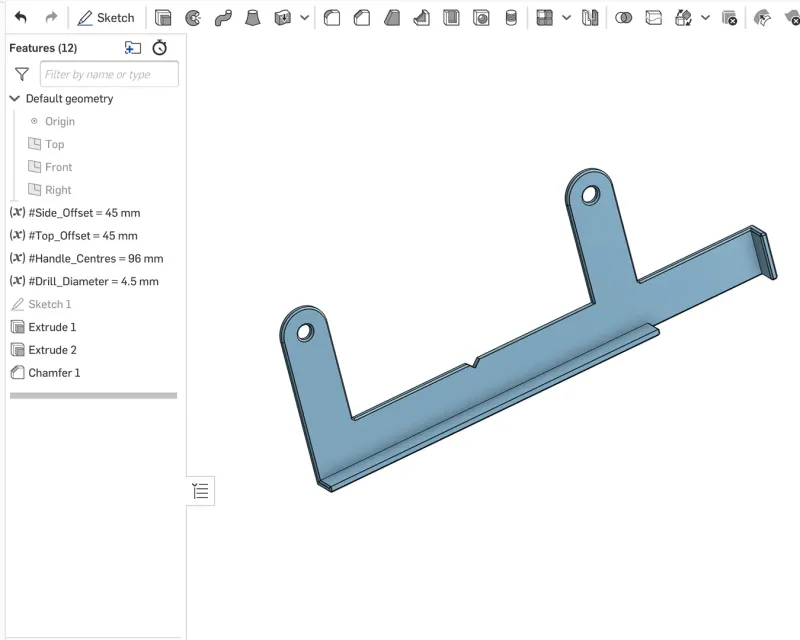
Task: Select the Extrude tool in the toolbar
Action: click(163, 18)
